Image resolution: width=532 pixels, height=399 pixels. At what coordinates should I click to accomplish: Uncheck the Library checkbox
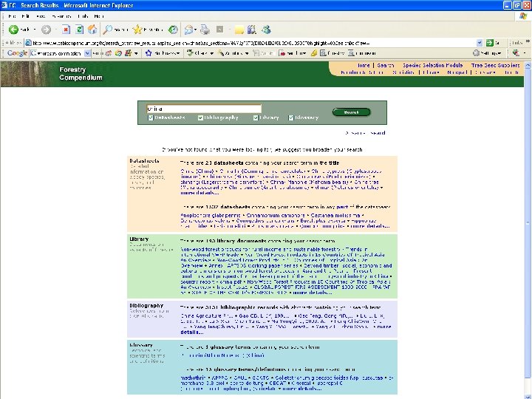256,117
